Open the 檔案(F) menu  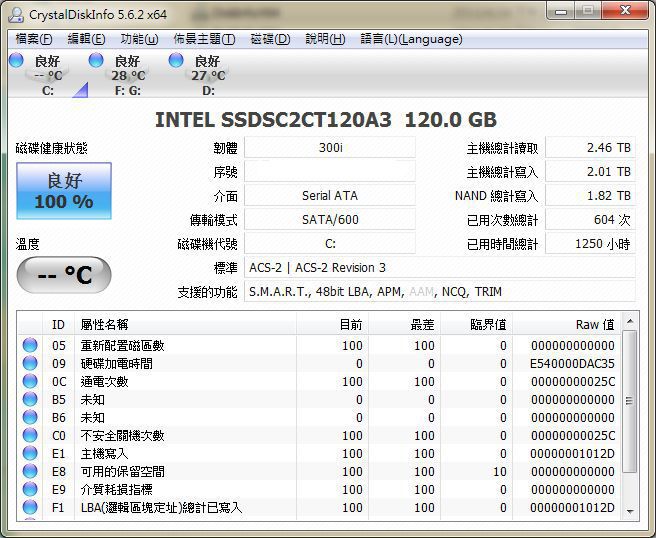coord(34,39)
